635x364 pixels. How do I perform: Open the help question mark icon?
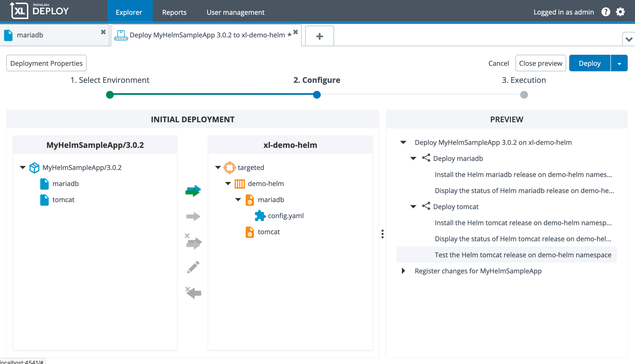pos(606,12)
